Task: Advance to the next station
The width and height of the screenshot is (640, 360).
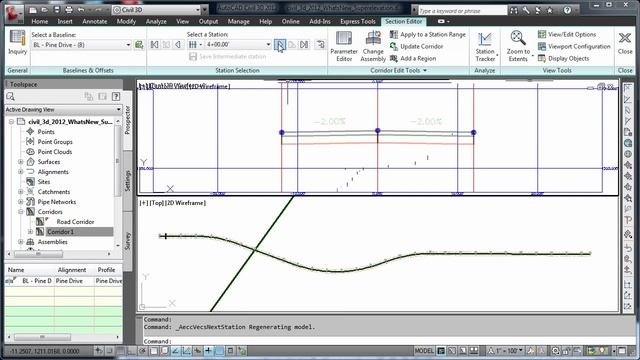Action: 280,44
